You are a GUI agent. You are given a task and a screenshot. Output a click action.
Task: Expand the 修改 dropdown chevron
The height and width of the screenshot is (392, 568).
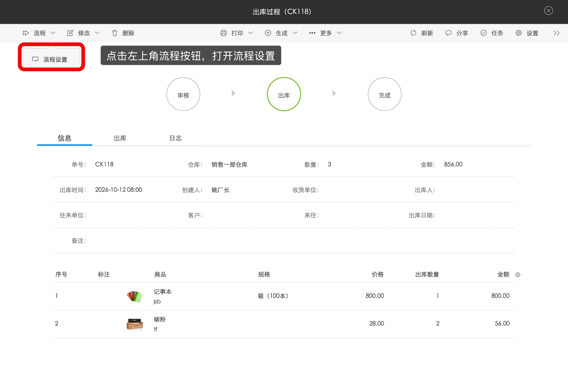coord(97,33)
